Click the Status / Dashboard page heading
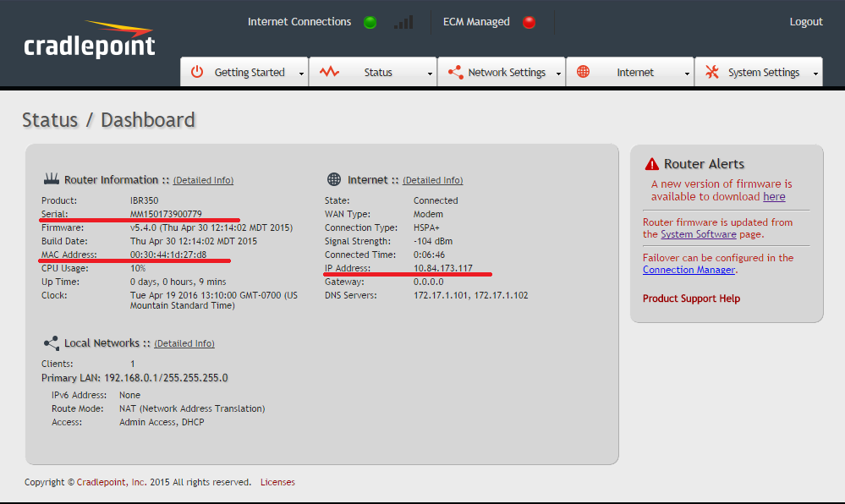845x504 pixels. pos(108,120)
